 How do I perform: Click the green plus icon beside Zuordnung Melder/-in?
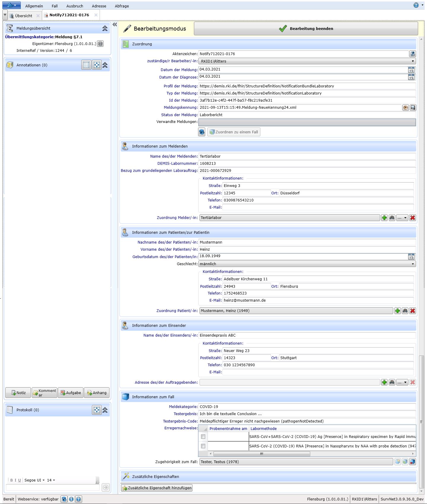(x=384, y=218)
